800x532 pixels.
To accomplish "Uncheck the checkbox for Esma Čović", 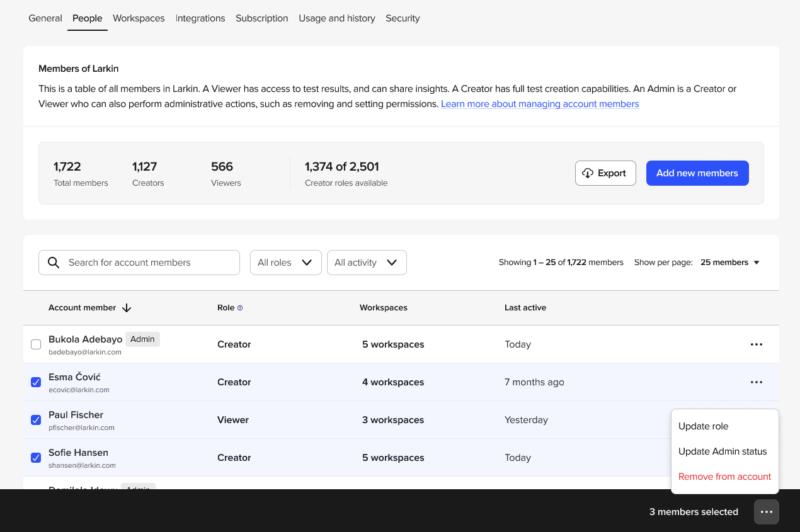I will point(36,382).
